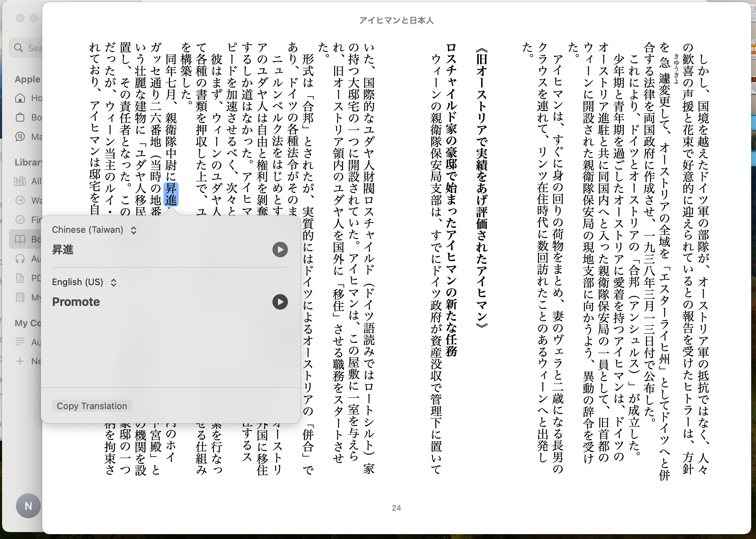Open My Samples page icon
This screenshot has height=539, width=756.
[x=20, y=297]
